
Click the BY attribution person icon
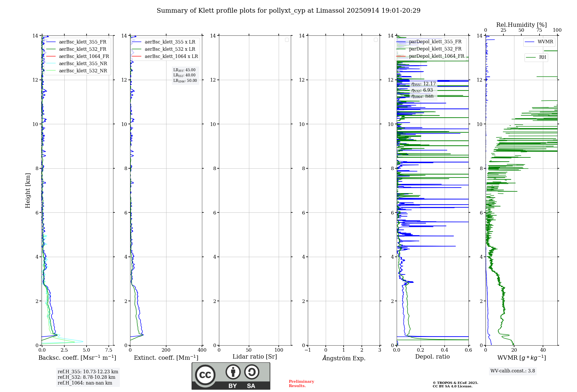[x=233, y=372]
